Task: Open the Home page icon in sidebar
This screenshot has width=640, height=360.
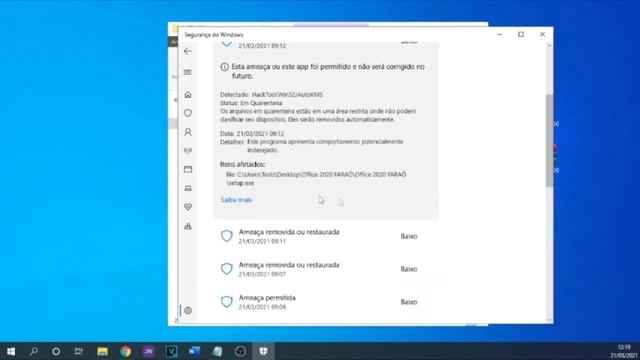Action: tap(188, 95)
